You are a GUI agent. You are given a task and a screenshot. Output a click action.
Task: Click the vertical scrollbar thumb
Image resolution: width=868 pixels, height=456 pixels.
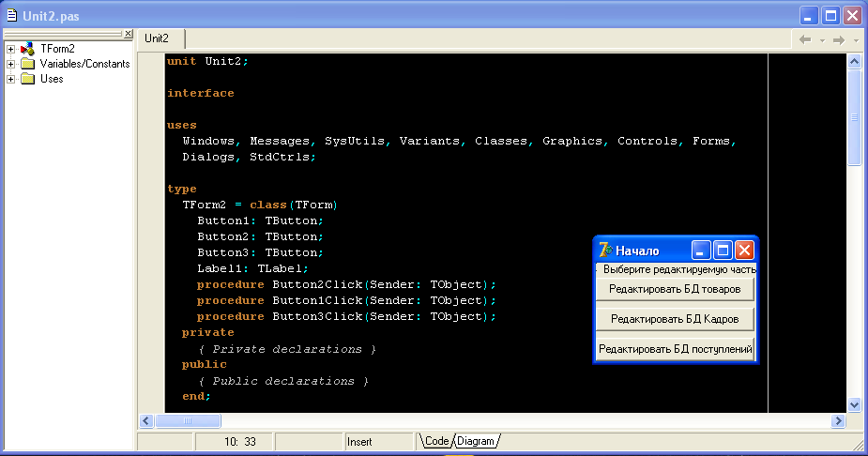pyautogui.click(x=854, y=116)
